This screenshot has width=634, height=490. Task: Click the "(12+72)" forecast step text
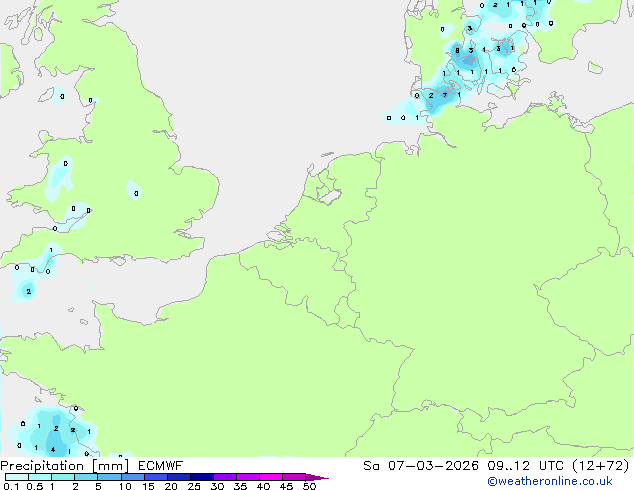pyautogui.click(x=601, y=466)
